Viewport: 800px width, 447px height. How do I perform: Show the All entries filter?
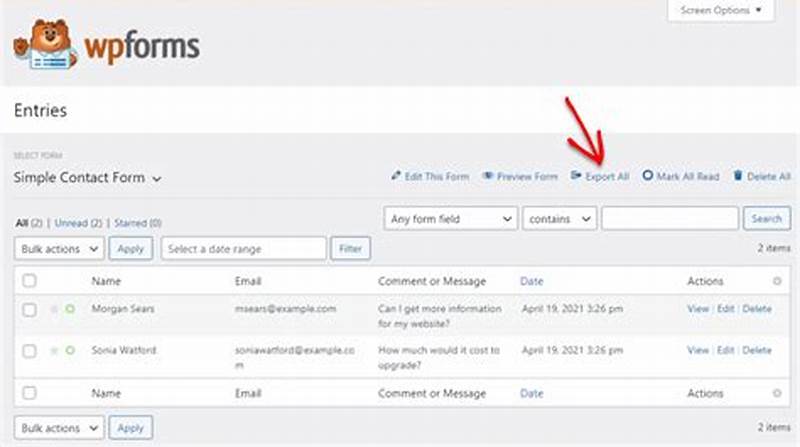pos(29,223)
